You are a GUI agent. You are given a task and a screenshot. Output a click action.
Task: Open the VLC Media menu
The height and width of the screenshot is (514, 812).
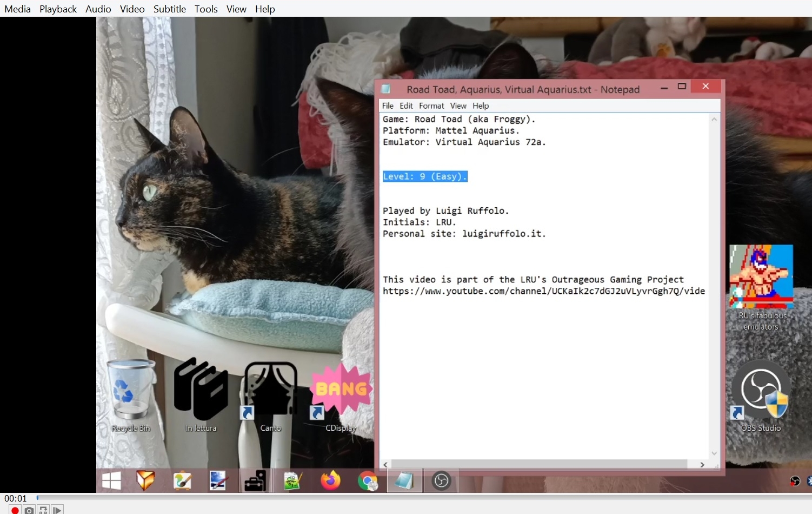(17, 9)
